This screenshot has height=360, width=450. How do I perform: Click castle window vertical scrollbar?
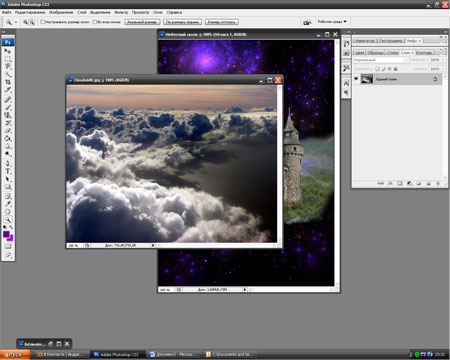point(337,164)
